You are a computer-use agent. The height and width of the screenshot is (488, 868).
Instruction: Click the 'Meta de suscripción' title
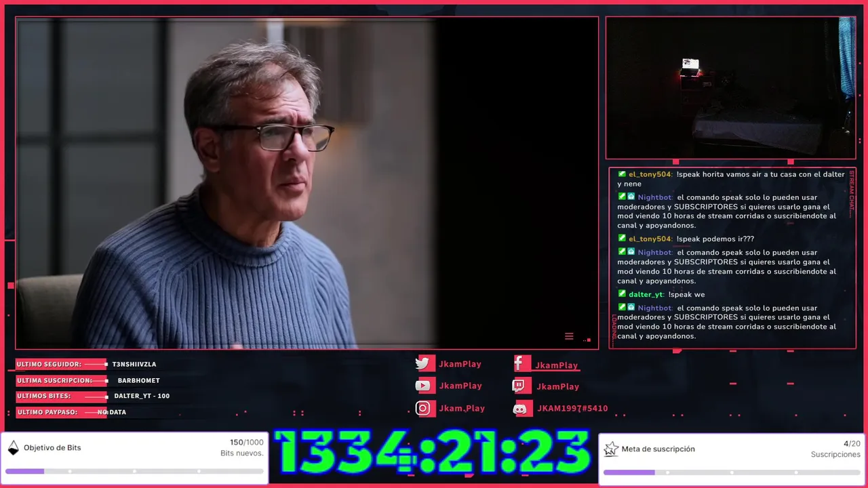658,449
